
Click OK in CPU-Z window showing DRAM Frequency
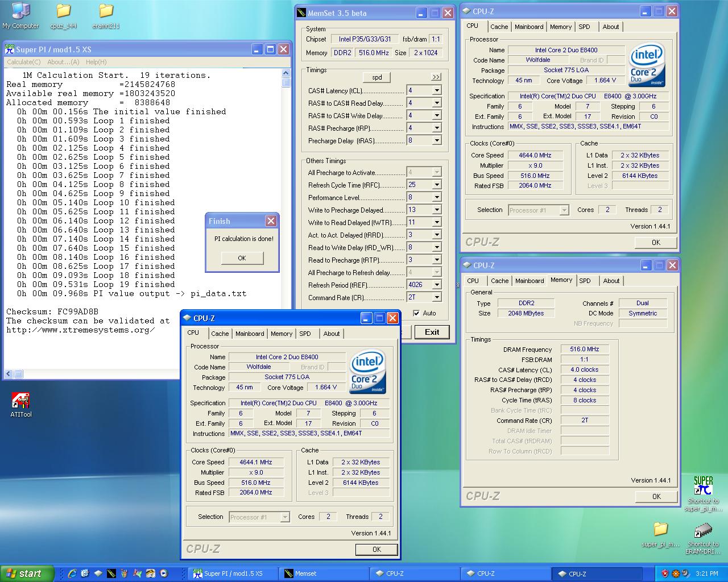click(x=656, y=497)
